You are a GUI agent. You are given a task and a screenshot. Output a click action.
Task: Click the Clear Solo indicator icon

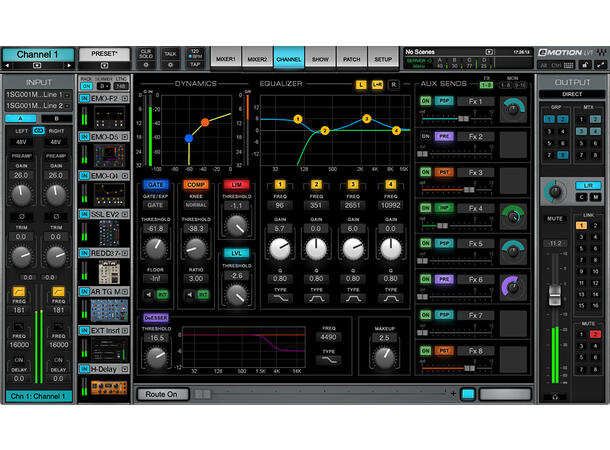[146, 65]
